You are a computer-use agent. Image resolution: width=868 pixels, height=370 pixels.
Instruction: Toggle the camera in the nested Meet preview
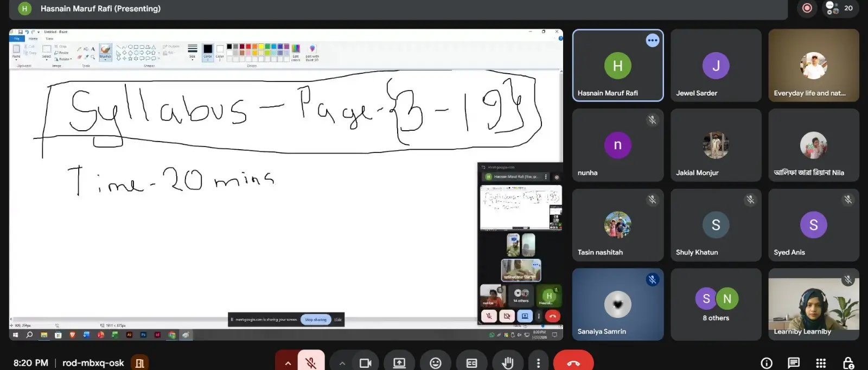(507, 316)
